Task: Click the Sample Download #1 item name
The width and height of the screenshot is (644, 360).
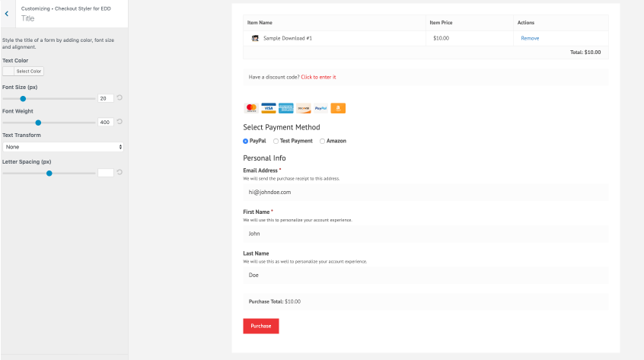Action: point(288,38)
